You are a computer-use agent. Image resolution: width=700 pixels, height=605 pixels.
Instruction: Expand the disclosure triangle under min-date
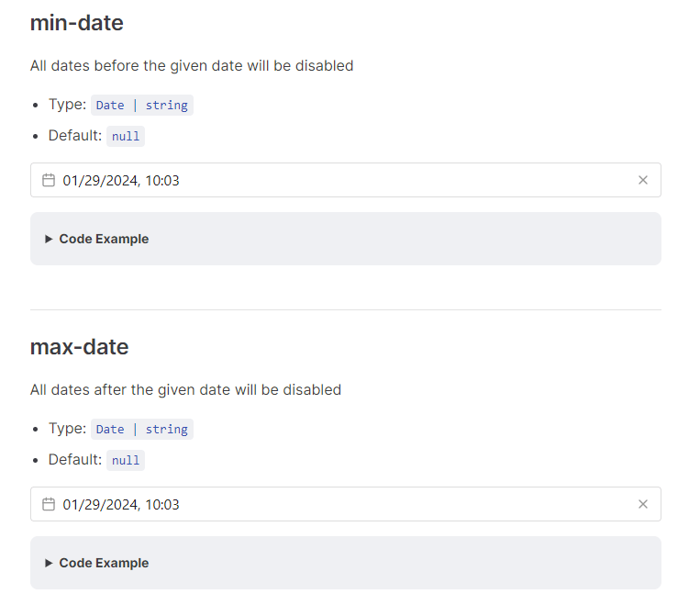point(49,239)
